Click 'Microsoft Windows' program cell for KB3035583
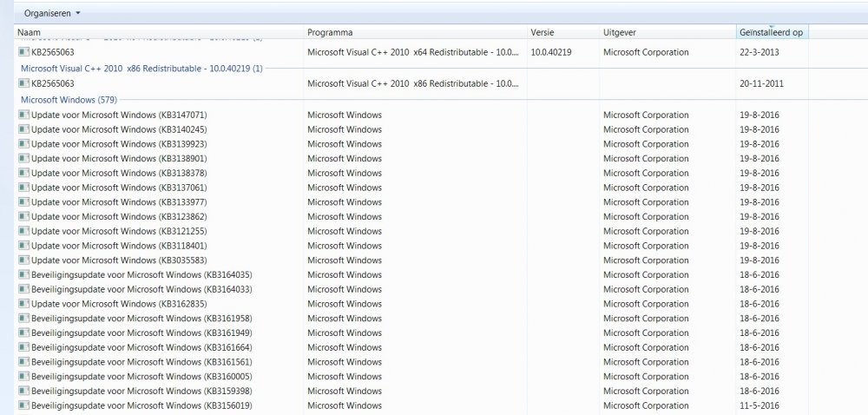The image size is (868, 415). pyautogui.click(x=345, y=260)
